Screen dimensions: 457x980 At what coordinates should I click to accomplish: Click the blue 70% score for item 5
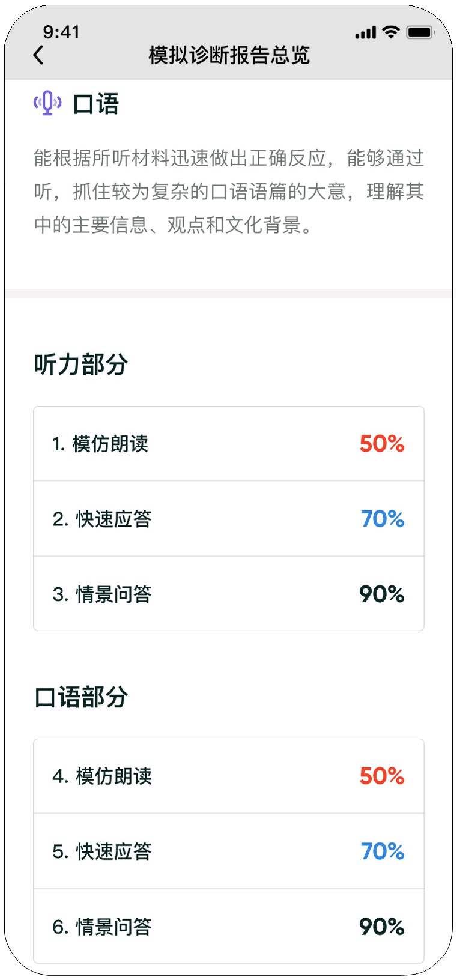coord(383,851)
